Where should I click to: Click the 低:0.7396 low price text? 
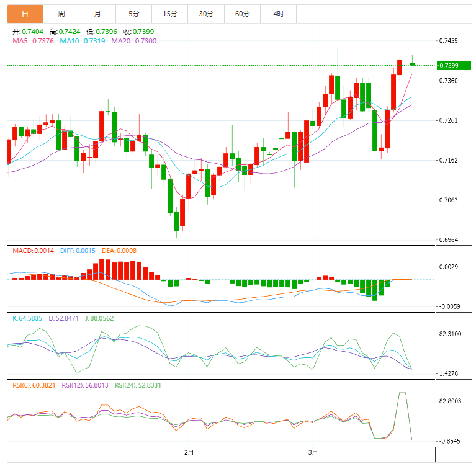pos(102,32)
